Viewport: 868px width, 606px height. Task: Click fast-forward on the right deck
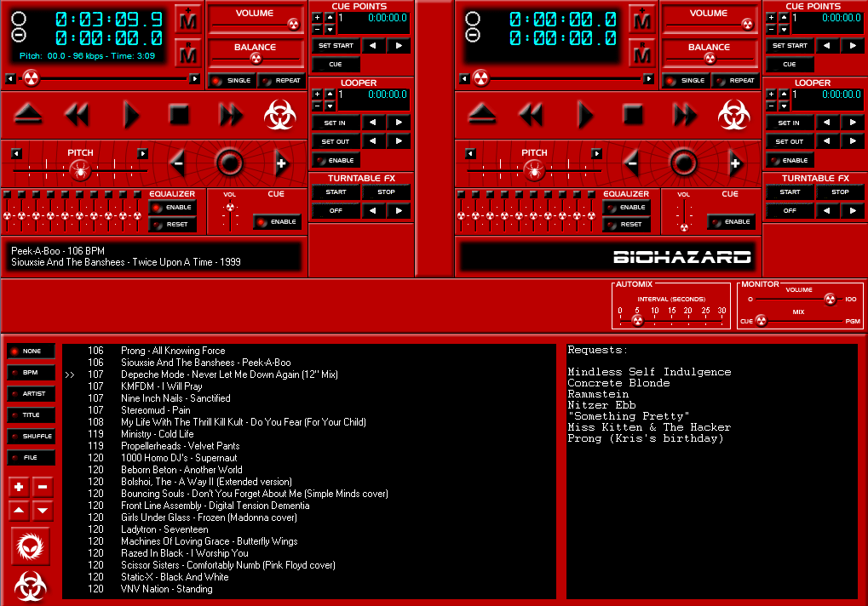684,115
